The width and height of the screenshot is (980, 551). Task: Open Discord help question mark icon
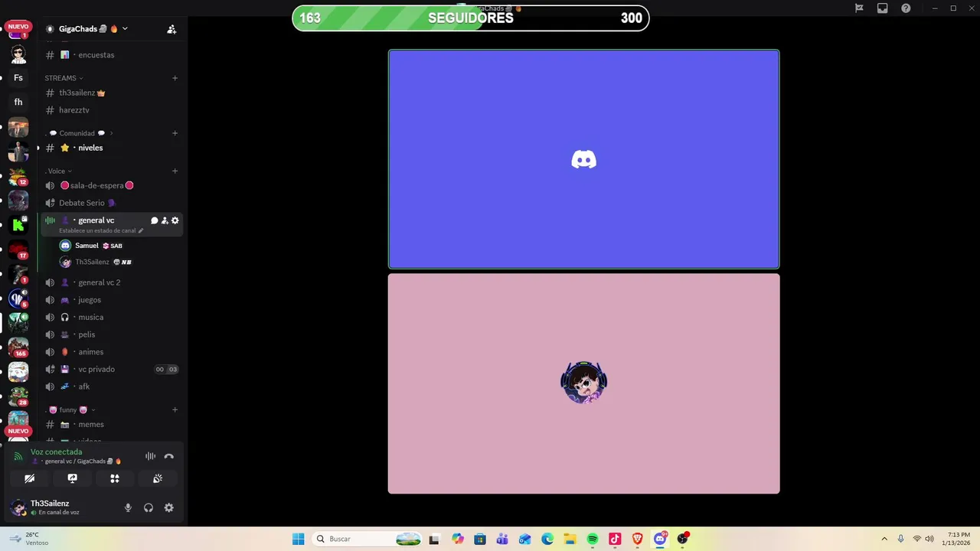click(906, 8)
